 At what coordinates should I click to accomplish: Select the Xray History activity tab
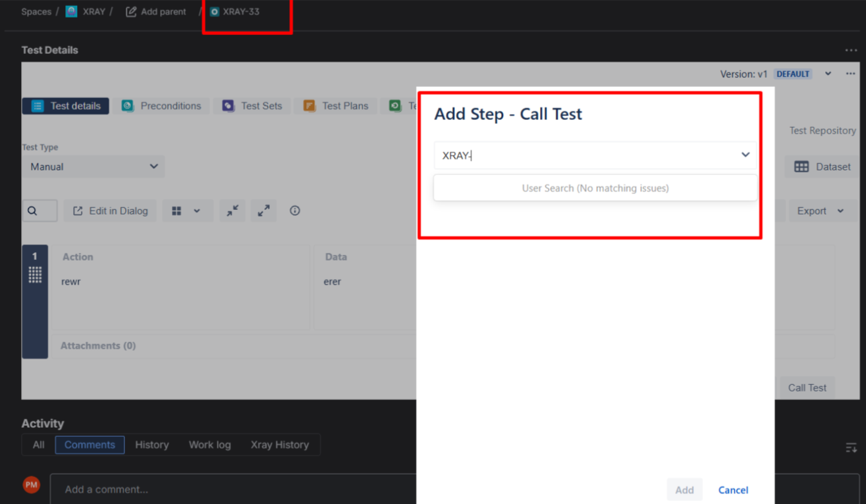279,445
